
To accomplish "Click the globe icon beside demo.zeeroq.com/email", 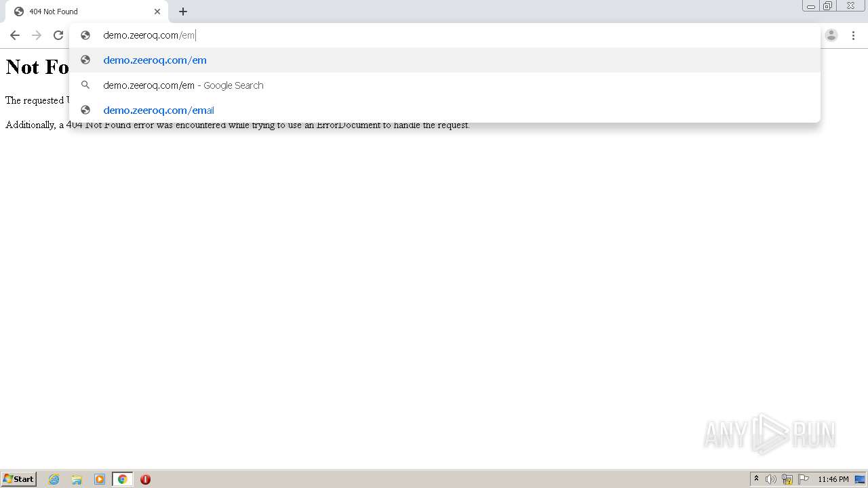I will click(85, 110).
